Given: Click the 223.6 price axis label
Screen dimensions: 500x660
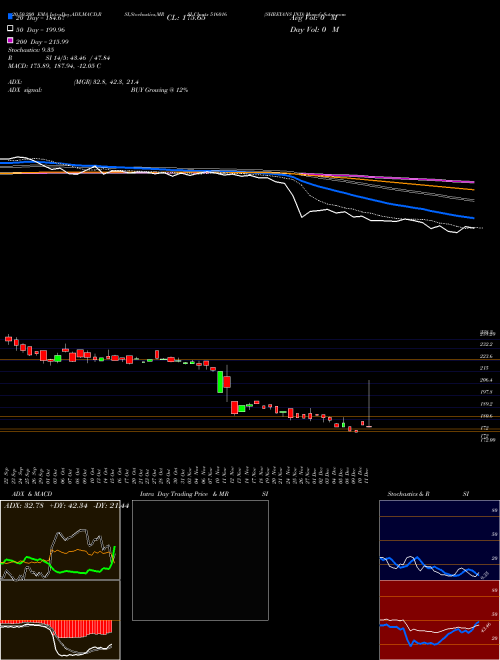Looking at the screenshot, I should [x=487, y=356].
